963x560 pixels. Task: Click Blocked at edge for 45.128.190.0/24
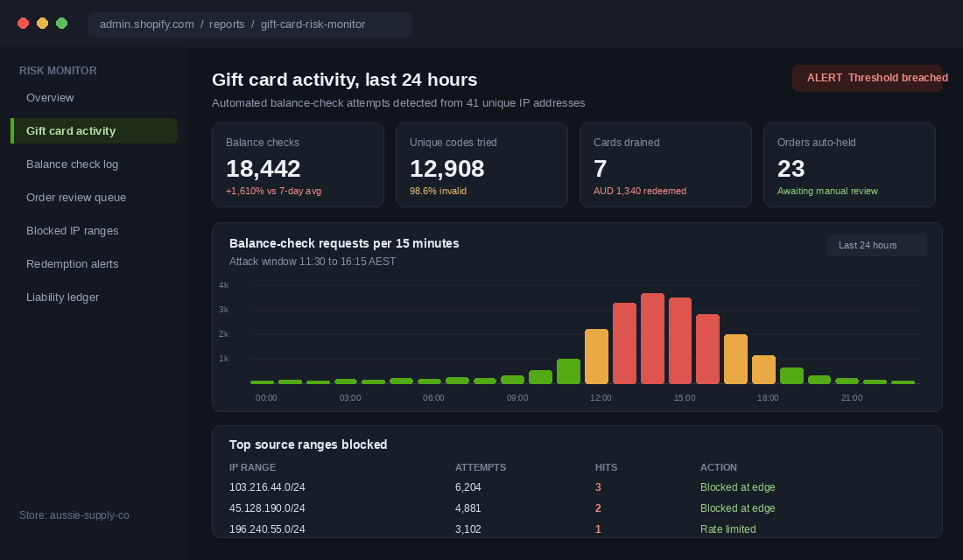738,507
